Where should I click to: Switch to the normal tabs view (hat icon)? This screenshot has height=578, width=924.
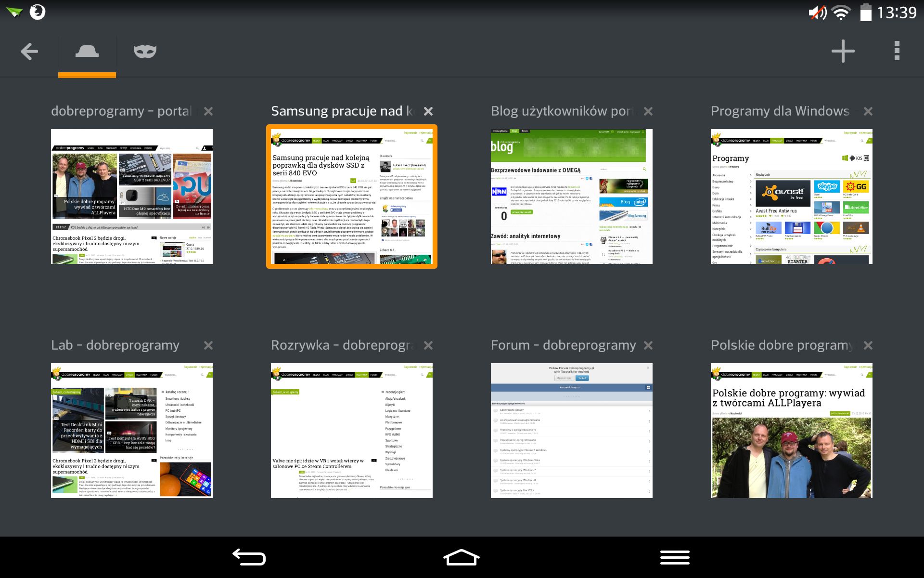coord(87,51)
